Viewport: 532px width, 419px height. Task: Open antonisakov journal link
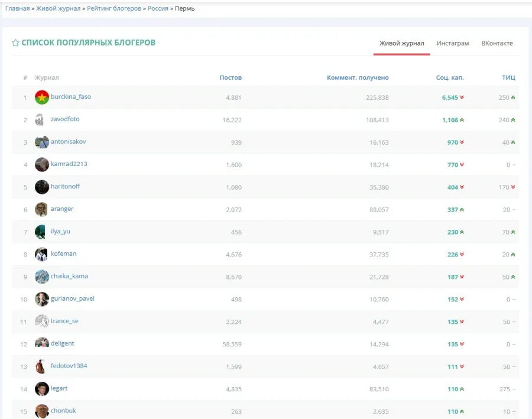pyautogui.click(x=68, y=141)
